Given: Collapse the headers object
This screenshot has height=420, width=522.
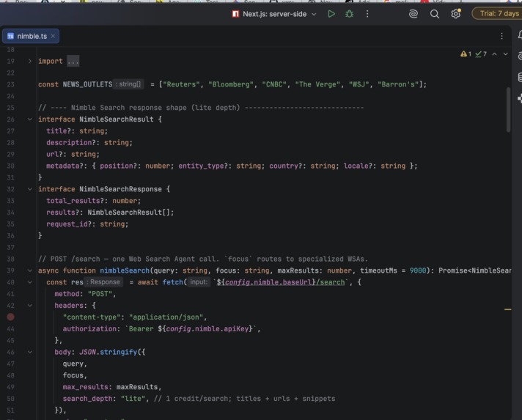Looking at the screenshot, I should [x=29, y=306].
